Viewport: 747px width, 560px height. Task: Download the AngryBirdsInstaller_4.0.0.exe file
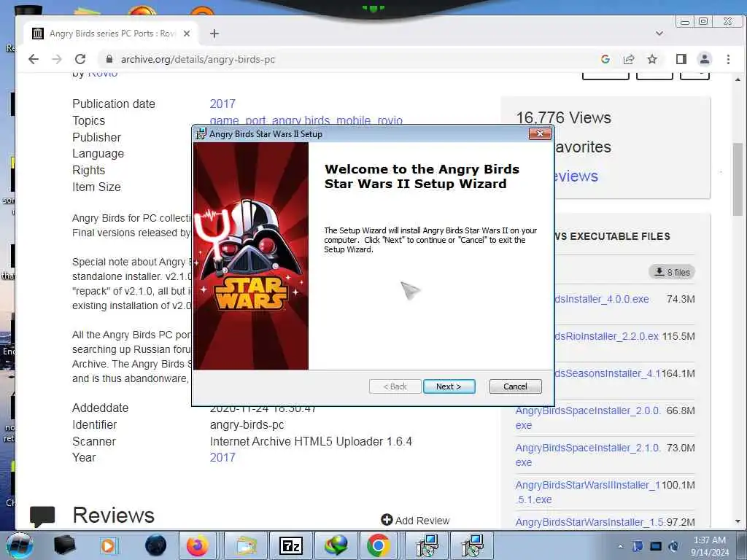pos(601,299)
